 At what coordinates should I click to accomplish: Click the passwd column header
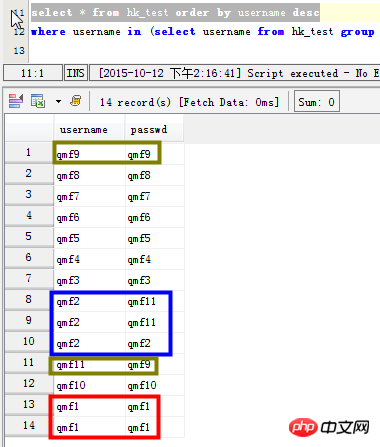pyautogui.click(x=154, y=130)
